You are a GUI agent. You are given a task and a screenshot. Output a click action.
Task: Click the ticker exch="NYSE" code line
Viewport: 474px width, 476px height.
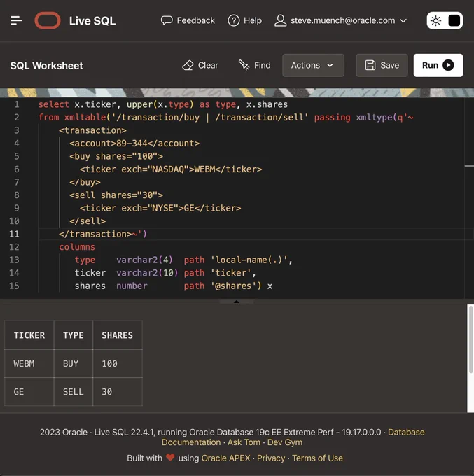click(160, 208)
